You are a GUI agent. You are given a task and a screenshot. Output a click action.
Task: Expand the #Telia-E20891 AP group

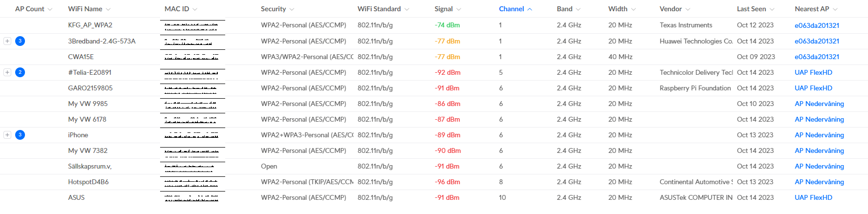(x=7, y=72)
